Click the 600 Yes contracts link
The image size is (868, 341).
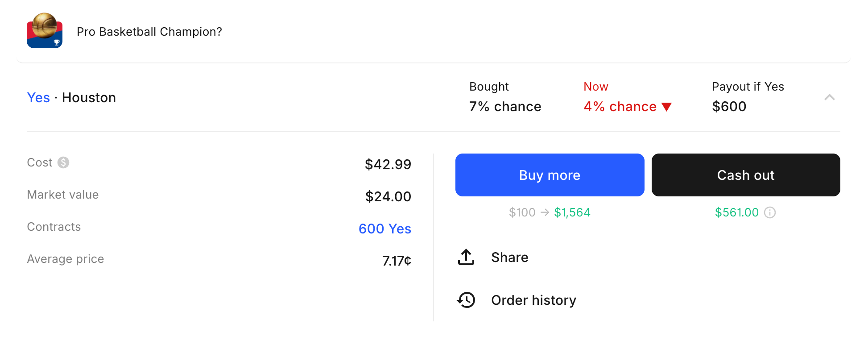click(x=384, y=229)
